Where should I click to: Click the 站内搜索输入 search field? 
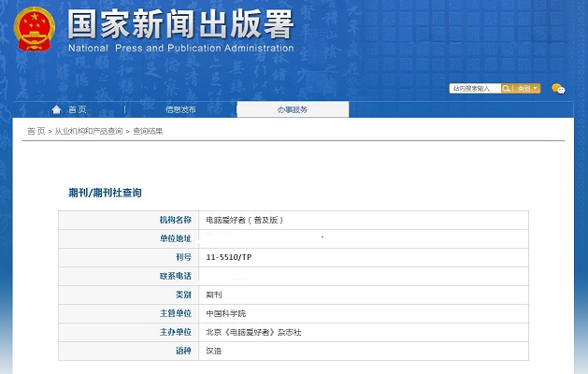click(474, 89)
